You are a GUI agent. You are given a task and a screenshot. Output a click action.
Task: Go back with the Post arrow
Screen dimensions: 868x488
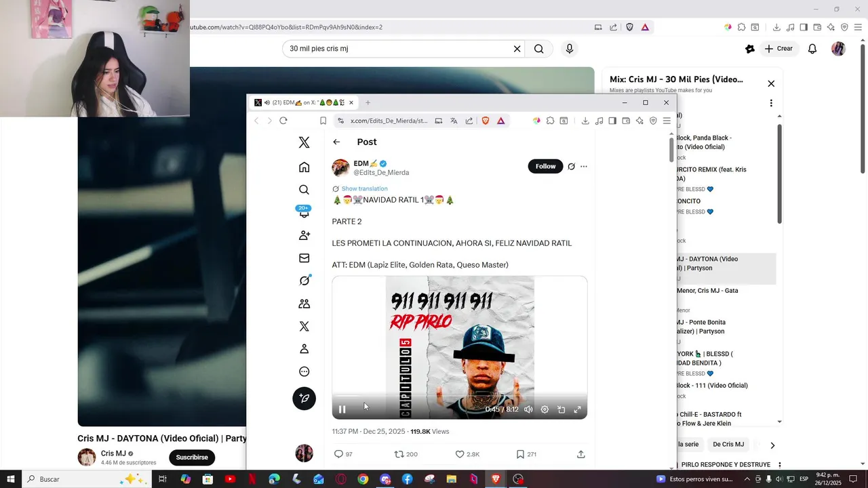(x=336, y=142)
